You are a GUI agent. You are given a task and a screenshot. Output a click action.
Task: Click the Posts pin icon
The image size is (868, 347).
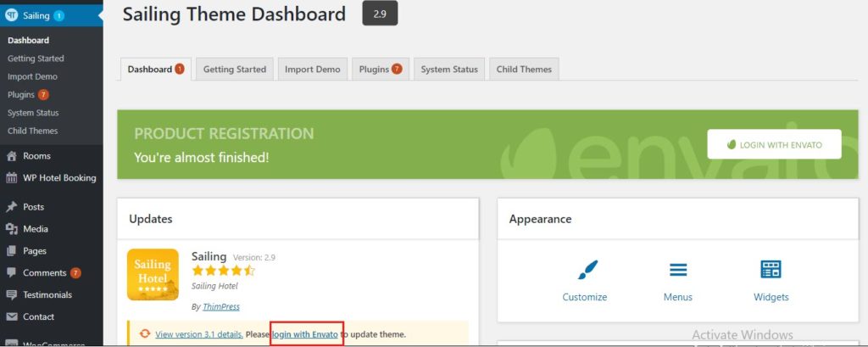click(12, 207)
